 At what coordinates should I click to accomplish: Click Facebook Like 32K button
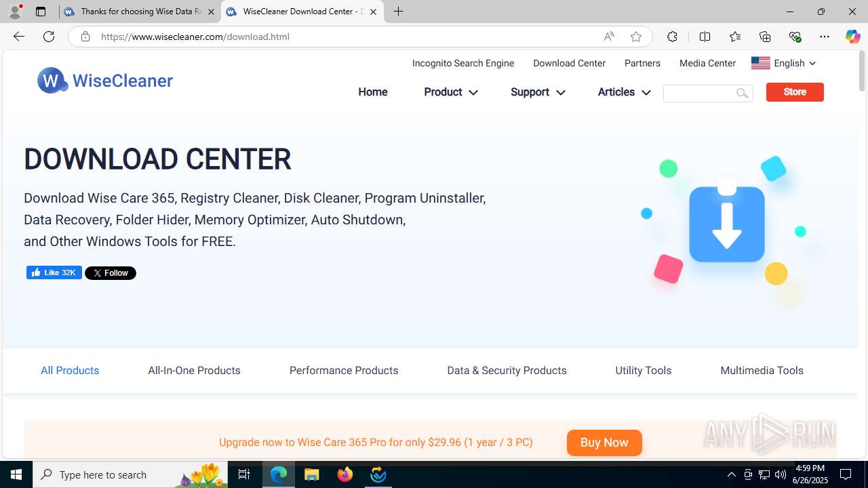[x=54, y=272]
